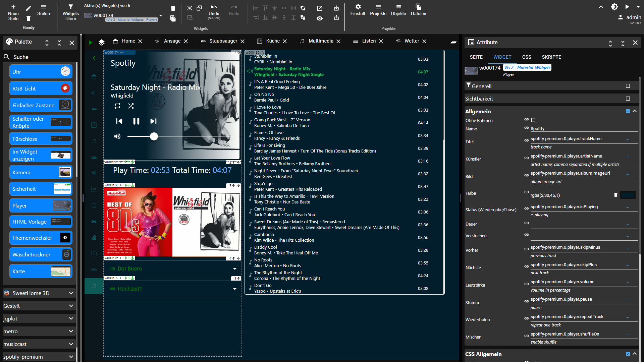Click the shuffle icon in Spotify widget
644x362 pixels.
[x=131, y=106]
